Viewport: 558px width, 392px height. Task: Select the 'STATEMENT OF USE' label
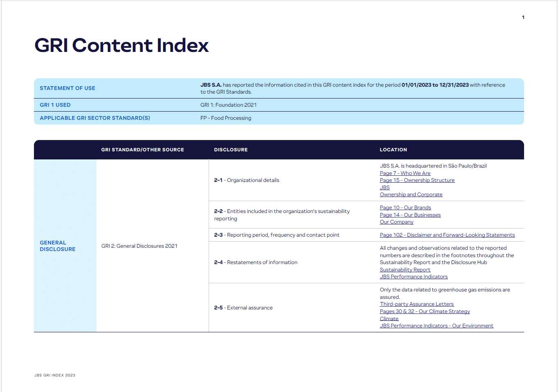coord(67,88)
